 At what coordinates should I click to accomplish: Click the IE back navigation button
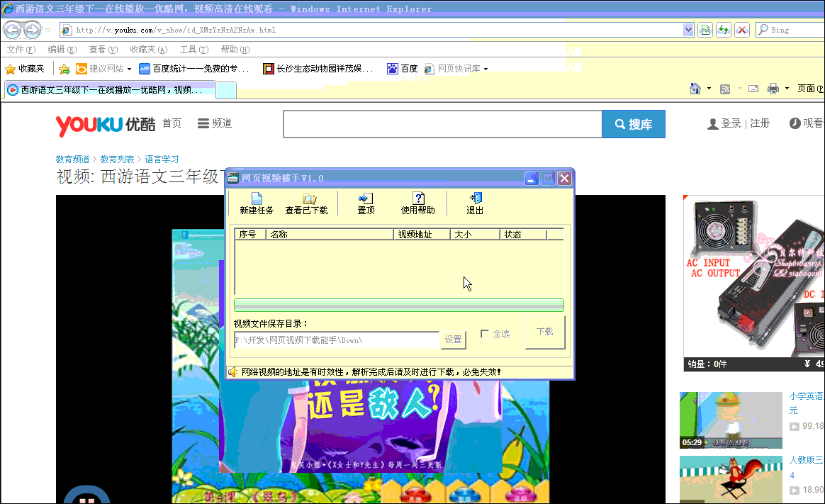13,30
